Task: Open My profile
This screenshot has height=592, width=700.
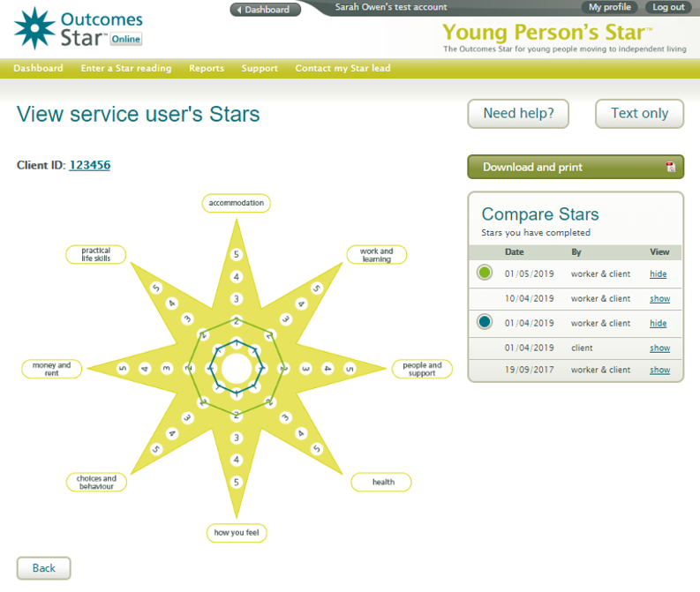Action: point(609,7)
